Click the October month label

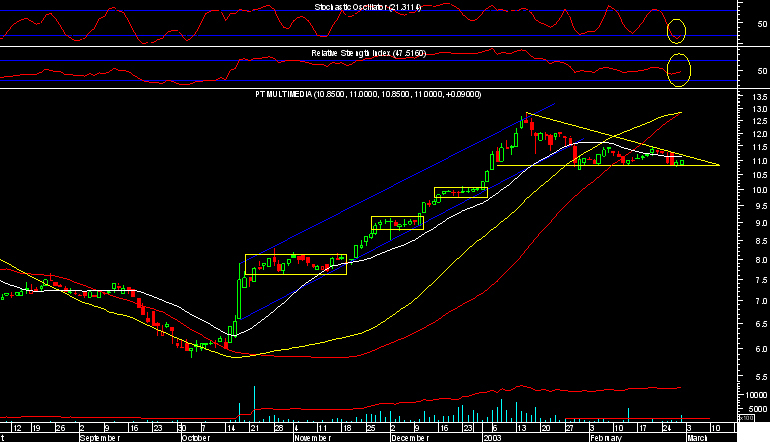click(196, 438)
